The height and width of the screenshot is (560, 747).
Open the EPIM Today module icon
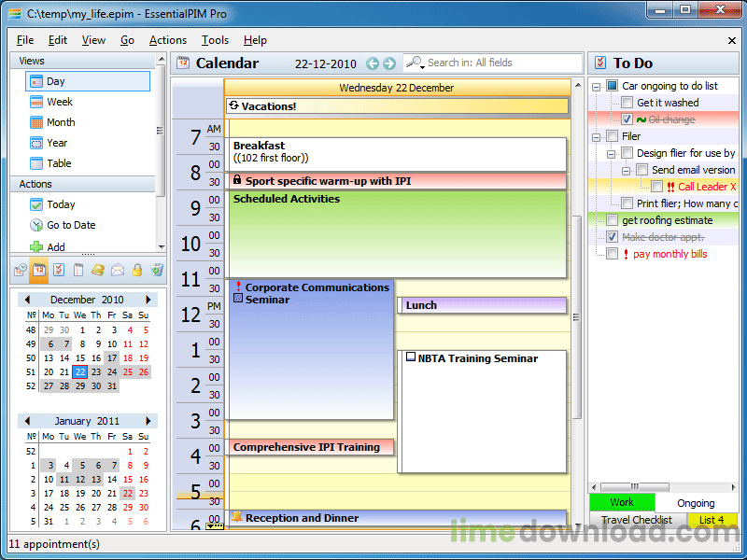[20, 270]
